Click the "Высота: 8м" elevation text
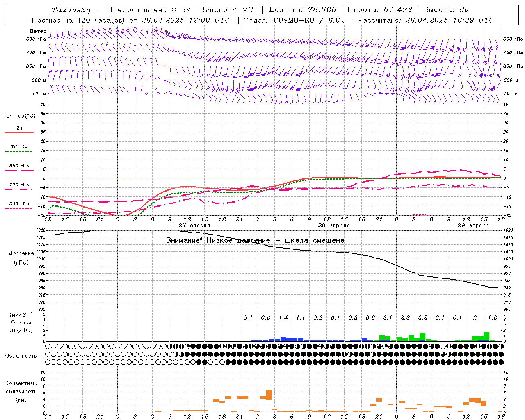Screen dimensions: 525x420 pyautogui.click(x=446, y=10)
